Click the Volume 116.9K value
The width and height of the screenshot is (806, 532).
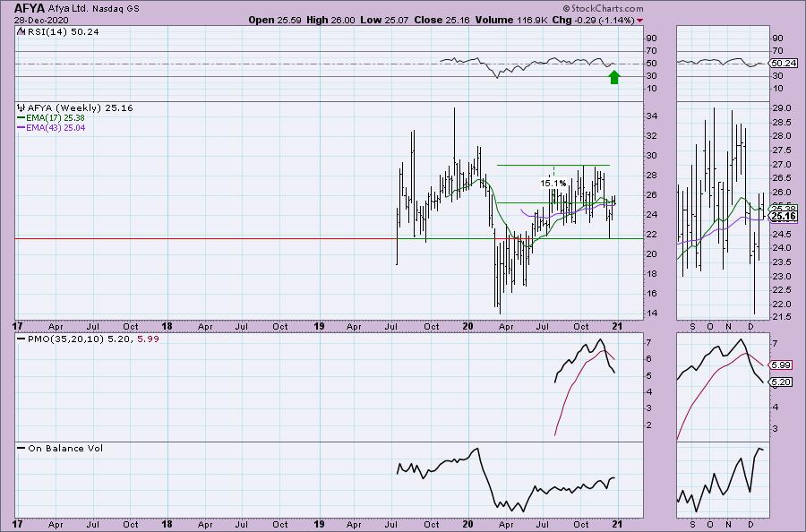pos(511,20)
